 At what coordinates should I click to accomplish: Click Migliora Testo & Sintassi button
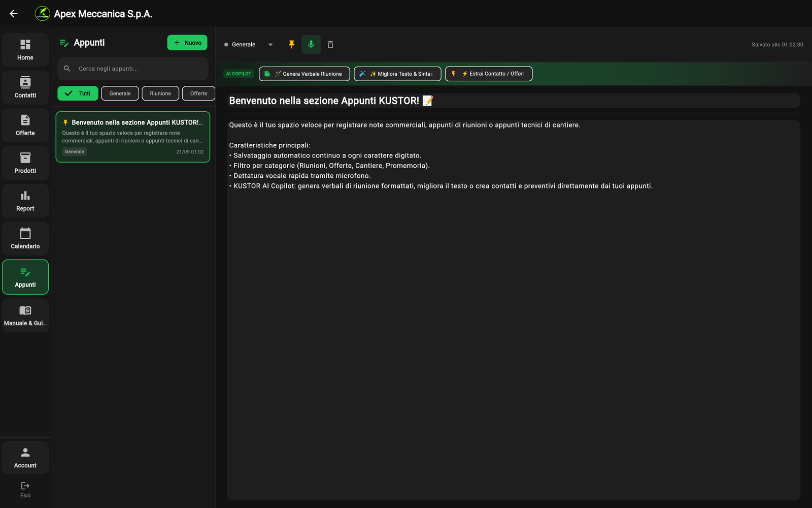click(397, 74)
